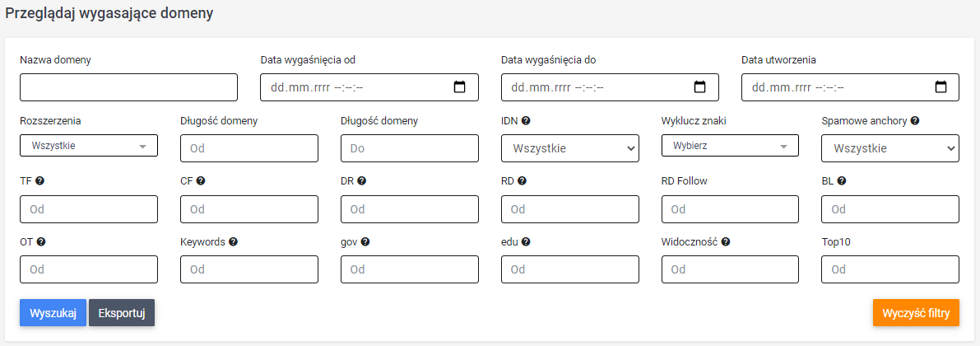Click the Wyszukaj button
980x346 pixels.
[x=53, y=314]
